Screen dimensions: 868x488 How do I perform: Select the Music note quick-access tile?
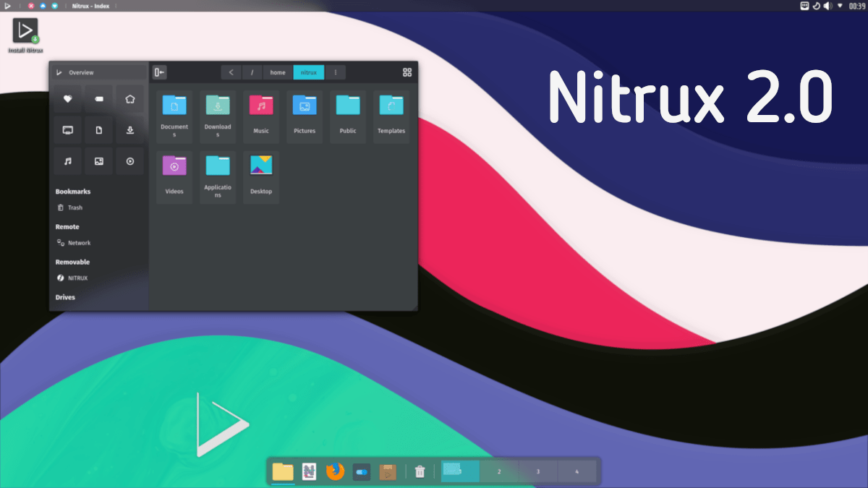(68, 161)
